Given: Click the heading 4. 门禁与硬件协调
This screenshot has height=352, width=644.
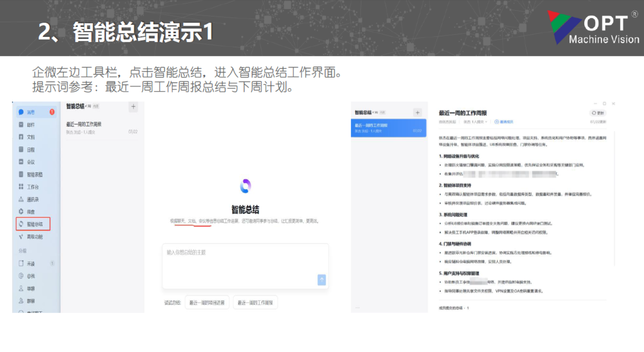Looking at the screenshot, I should coord(455,244).
